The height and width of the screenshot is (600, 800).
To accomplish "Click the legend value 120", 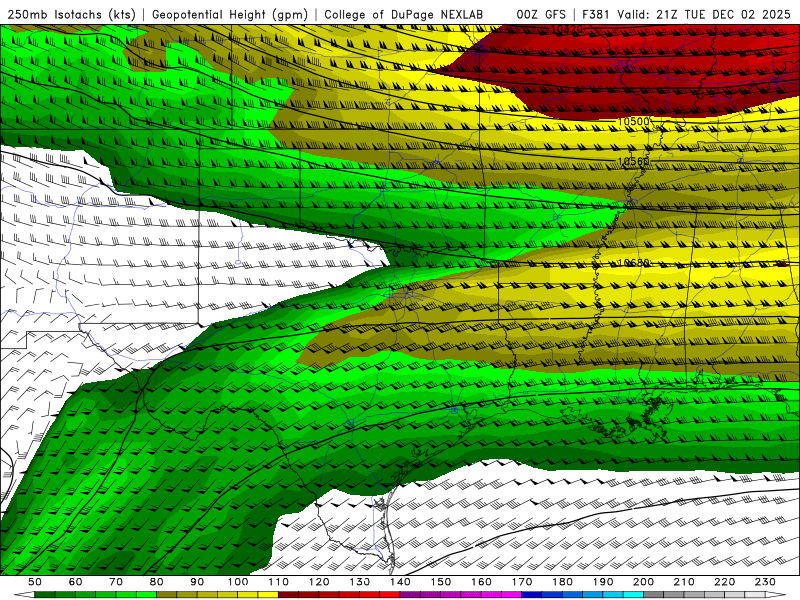I will (x=319, y=582).
